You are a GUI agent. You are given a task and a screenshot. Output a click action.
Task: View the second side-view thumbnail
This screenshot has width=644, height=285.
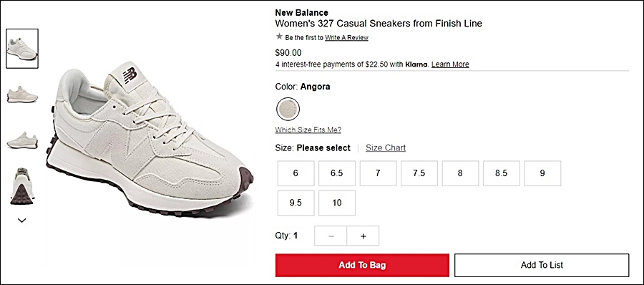22,95
